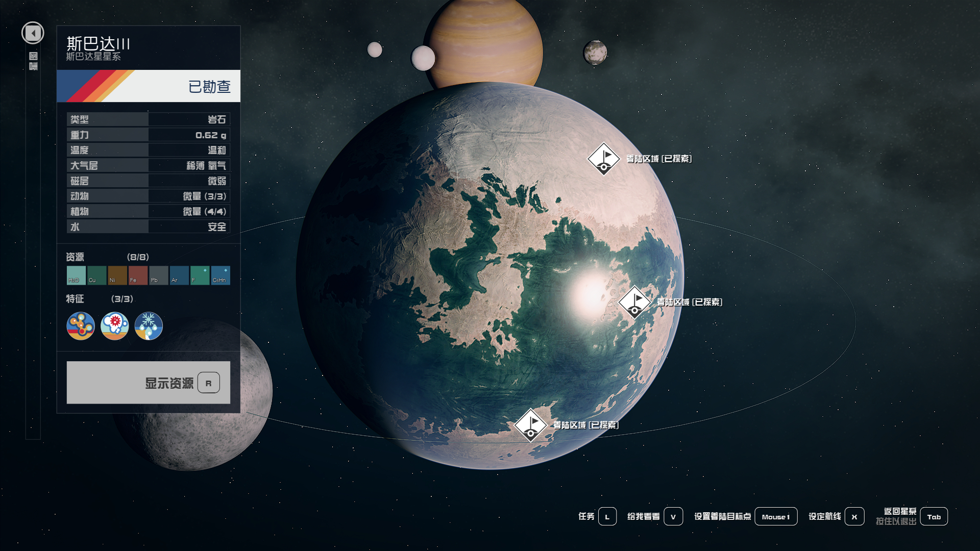This screenshot has width=980, height=551.
Task: Select the Cu copper resource tile
Action: point(96,275)
